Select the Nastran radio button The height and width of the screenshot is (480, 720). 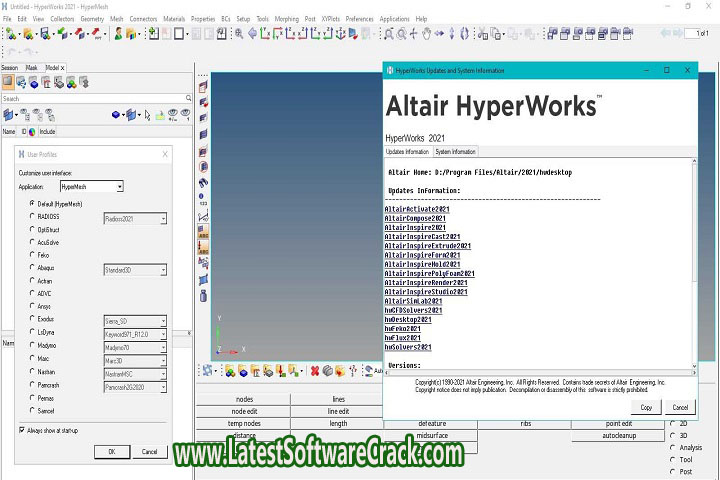coord(32,371)
